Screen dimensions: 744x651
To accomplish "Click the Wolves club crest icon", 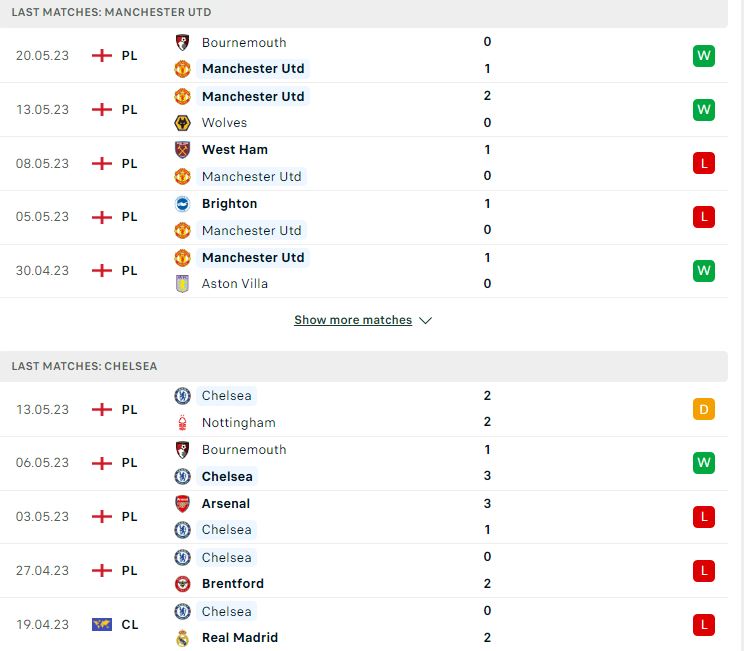I will pos(182,123).
